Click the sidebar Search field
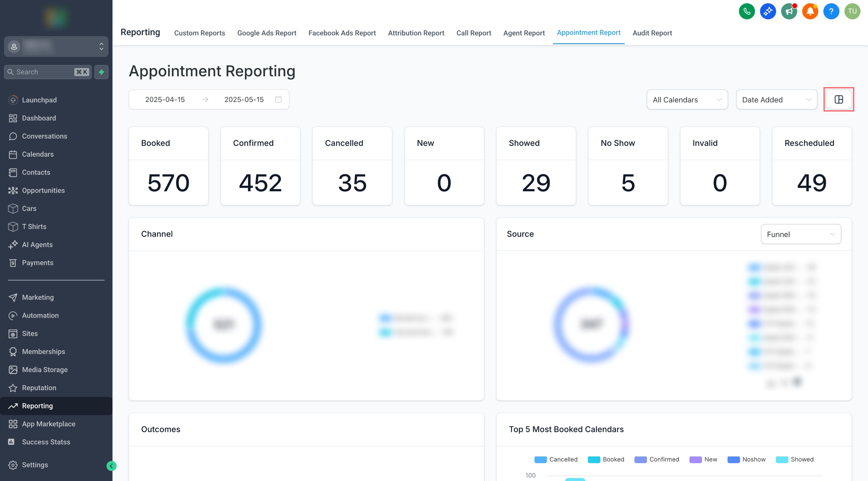This screenshot has width=868, height=481. [44, 72]
